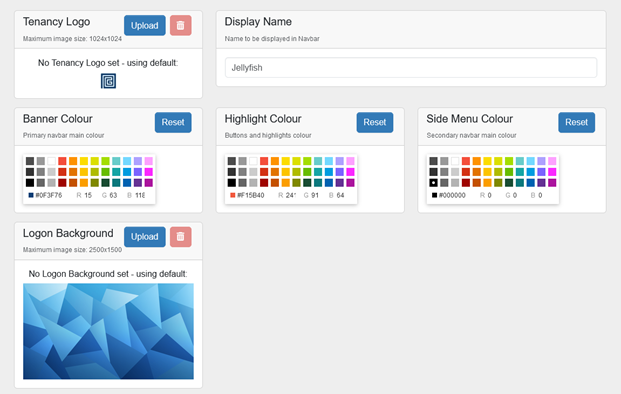The image size is (621, 394).
Task: Click the Logon Background trash delete icon
Action: pyautogui.click(x=181, y=236)
